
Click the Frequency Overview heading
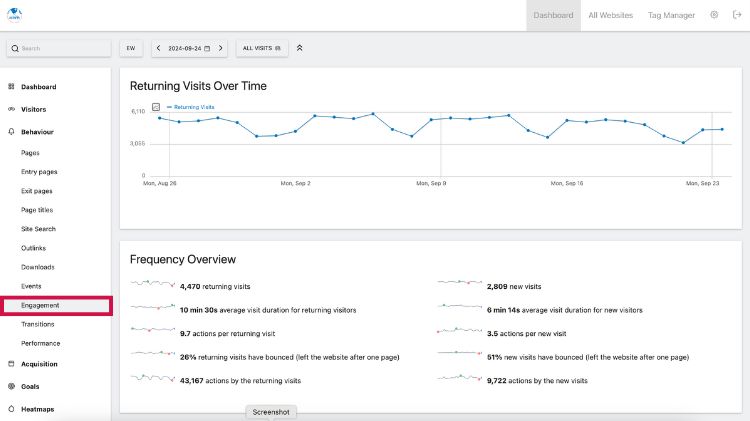(x=183, y=259)
